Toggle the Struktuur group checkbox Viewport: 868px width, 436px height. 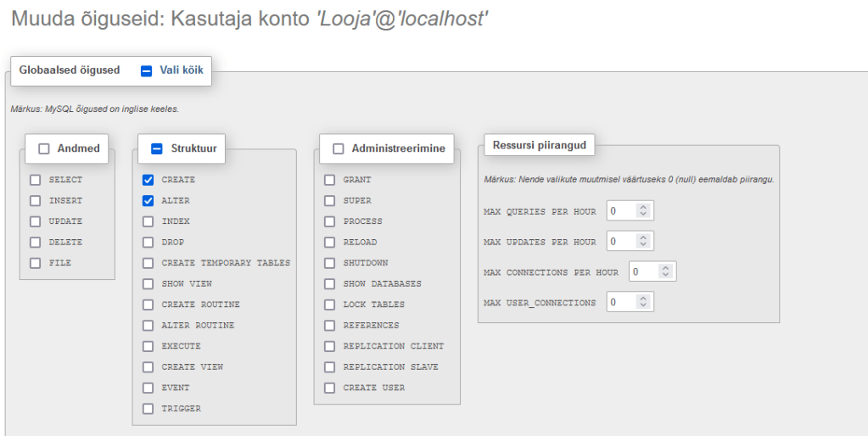[156, 148]
